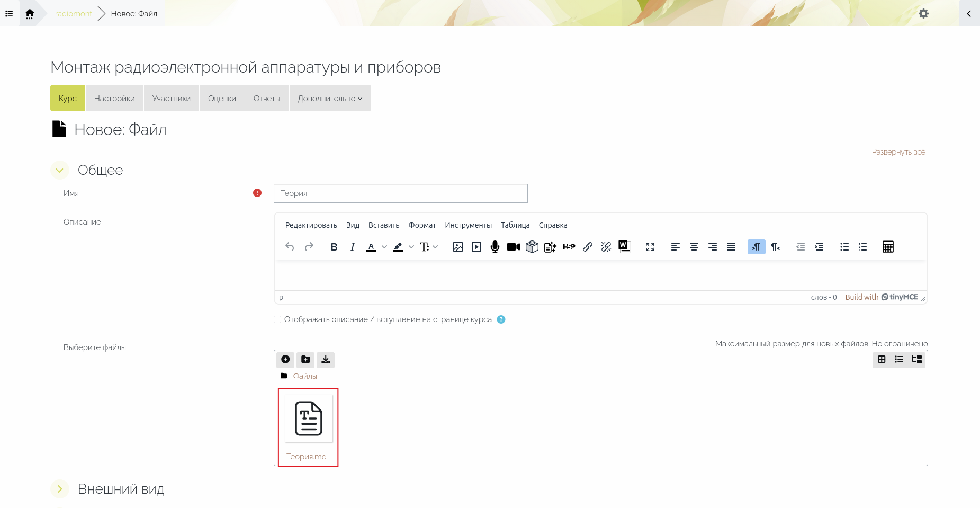Collapse the Общее section

click(60, 170)
